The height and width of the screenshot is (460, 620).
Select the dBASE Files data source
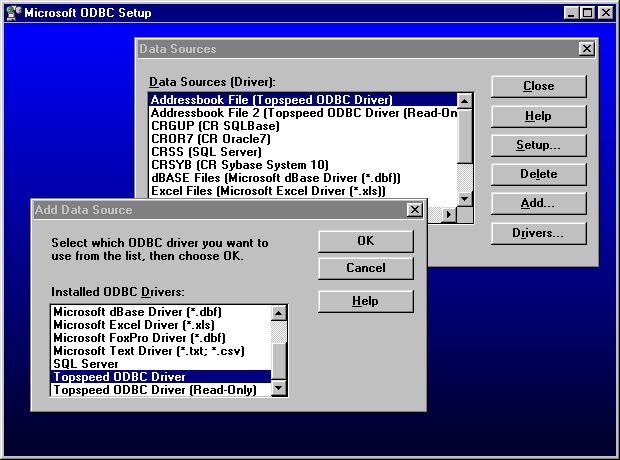[303, 178]
